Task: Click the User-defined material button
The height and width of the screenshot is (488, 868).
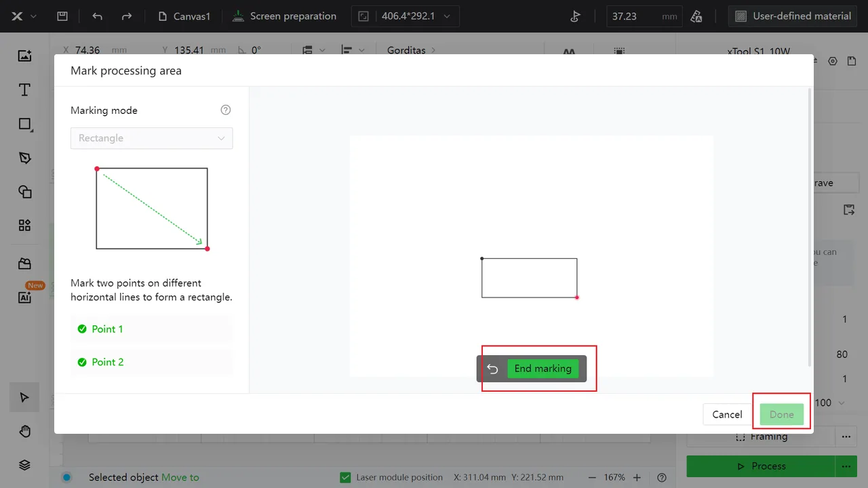Action: (793, 16)
